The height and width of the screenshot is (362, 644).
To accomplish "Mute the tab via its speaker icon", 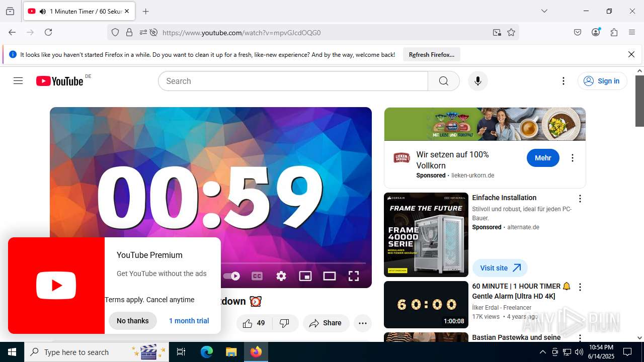I will pos(43,11).
